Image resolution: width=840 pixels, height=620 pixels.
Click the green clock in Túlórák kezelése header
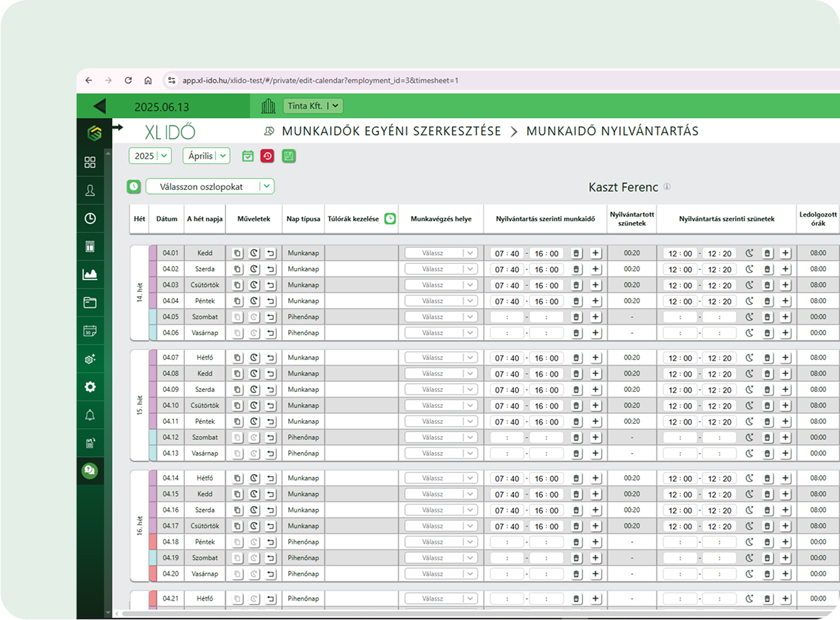390,219
